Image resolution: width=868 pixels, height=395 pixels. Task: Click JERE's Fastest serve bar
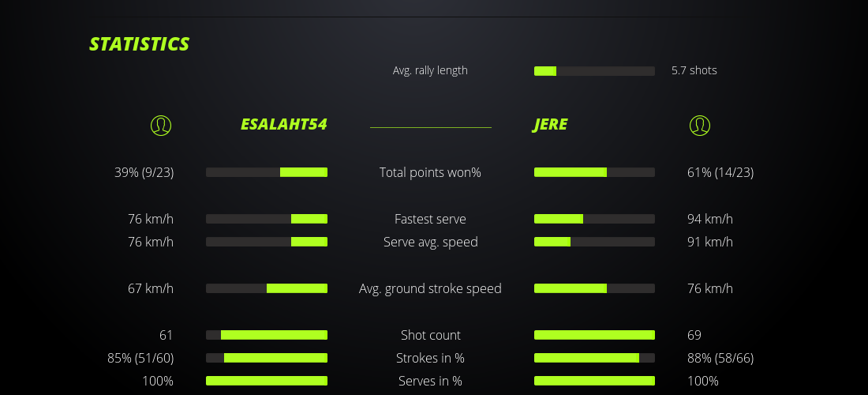pos(594,219)
